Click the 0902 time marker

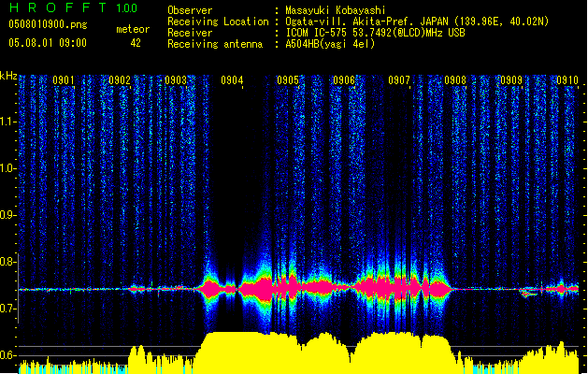pos(120,80)
